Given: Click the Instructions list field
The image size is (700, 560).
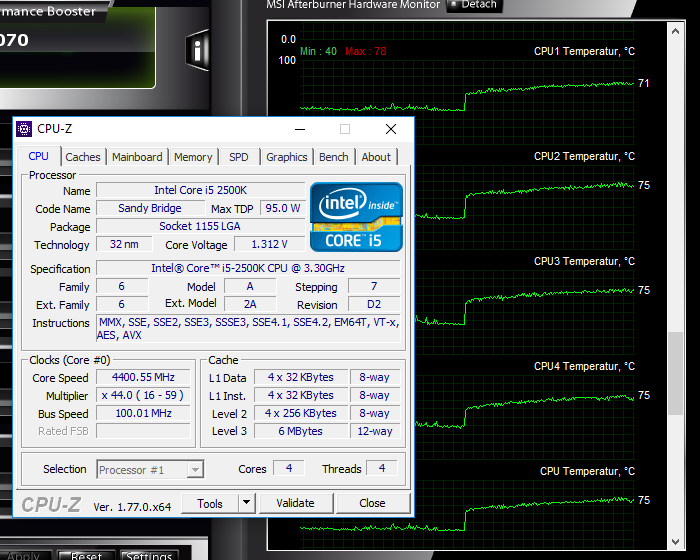Looking at the screenshot, I should (248, 329).
